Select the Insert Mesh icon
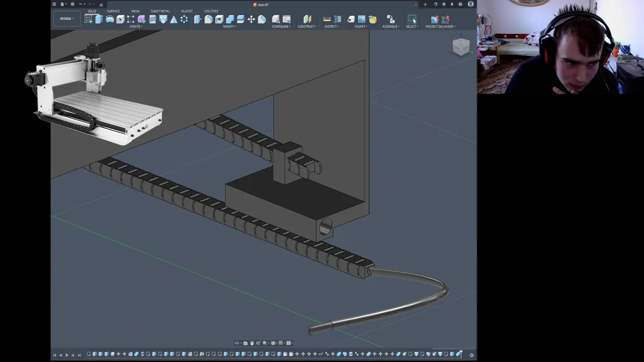644x362 pixels. coord(372,19)
